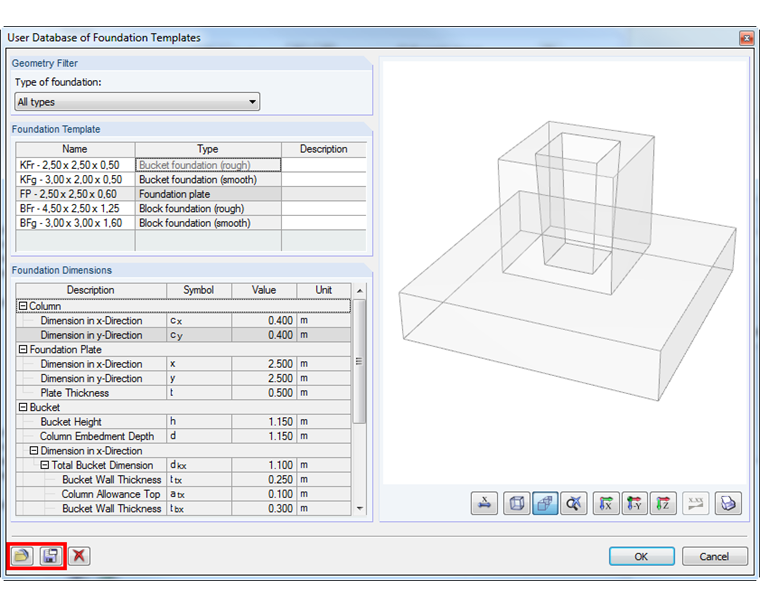Click the Name column header
760x608 pixels.
[75, 149]
